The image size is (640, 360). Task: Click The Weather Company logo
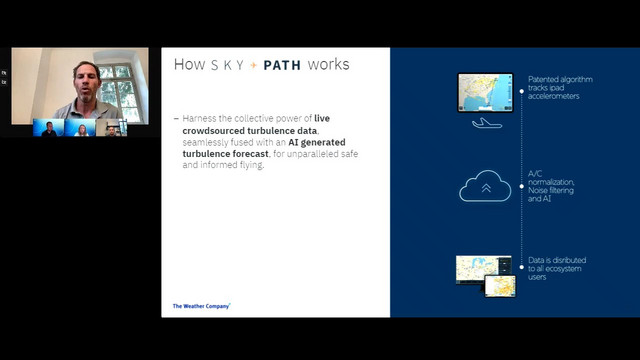click(x=202, y=306)
